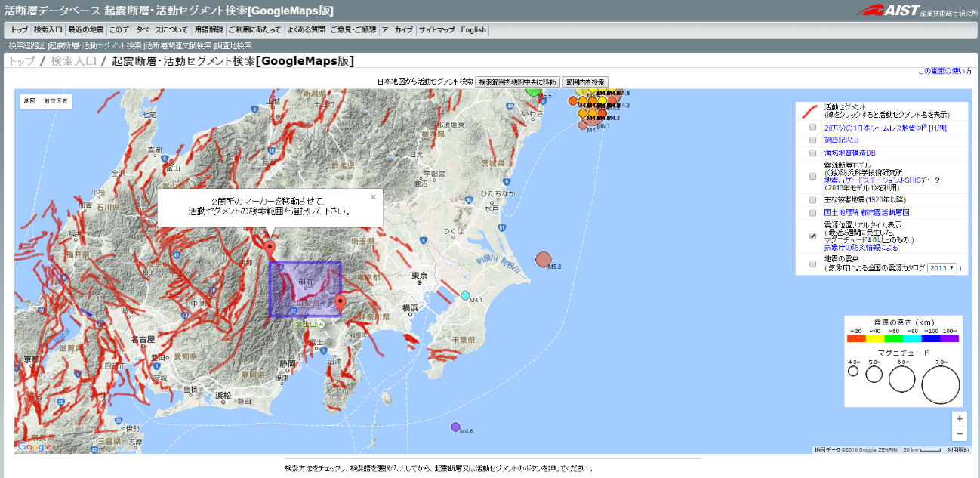Enable the 地震の震央 checkbox

tap(813, 264)
